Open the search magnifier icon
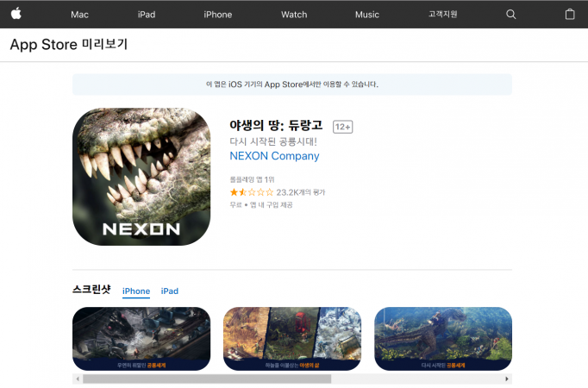This screenshot has height=388, width=588. click(x=511, y=15)
